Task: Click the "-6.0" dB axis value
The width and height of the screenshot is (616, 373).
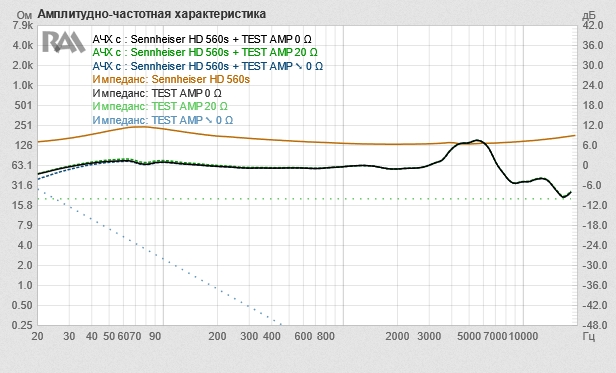Action: tap(593, 185)
